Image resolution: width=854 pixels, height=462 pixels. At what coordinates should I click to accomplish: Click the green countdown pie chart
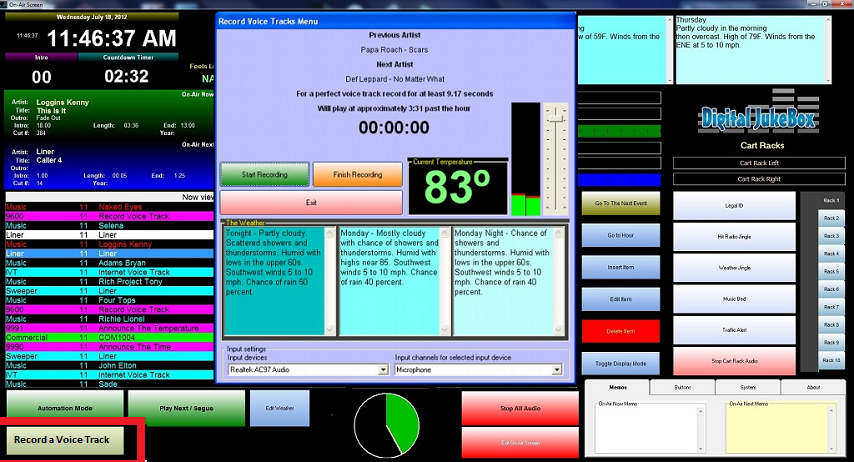(x=388, y=424)
